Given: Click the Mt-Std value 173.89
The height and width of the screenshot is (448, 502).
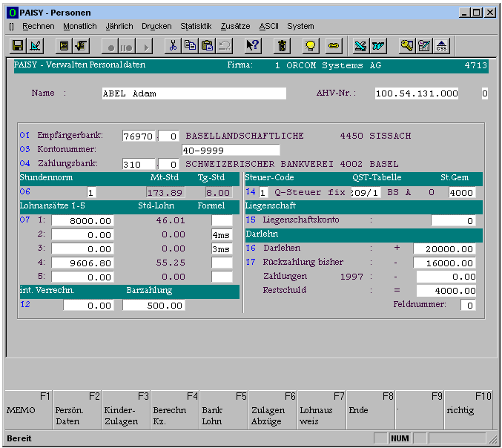Looking at the screenshot, I should pyautogui.click(x=165, y=192).
